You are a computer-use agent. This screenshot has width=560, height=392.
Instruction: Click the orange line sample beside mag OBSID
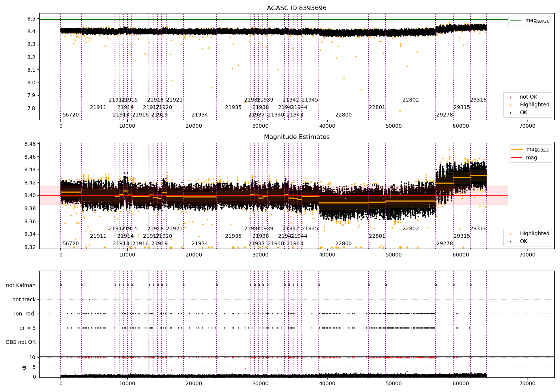pos(517,149)
